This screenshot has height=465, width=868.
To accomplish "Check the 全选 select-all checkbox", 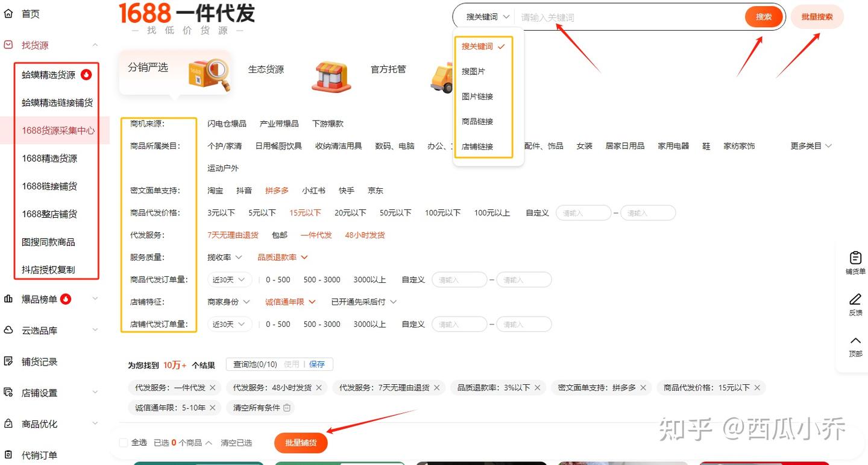I will (123, 442).
